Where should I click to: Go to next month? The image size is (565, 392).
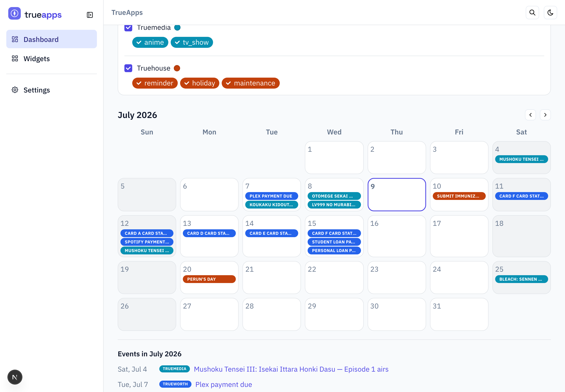pyautogui.click(x=545, y=115)
